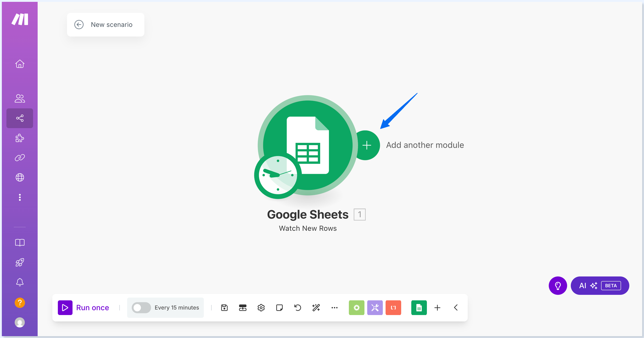Open the Home icon in the sidebar

tap(20, 64)
